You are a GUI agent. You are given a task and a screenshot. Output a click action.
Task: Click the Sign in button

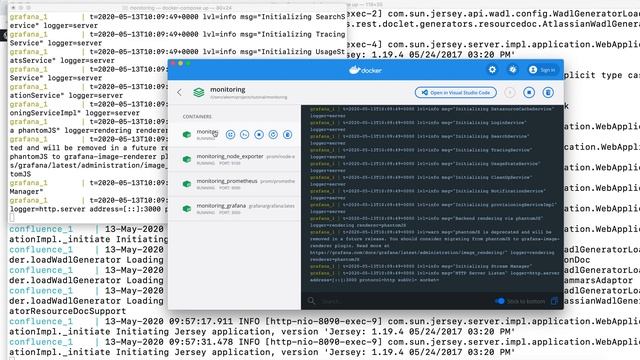coord(542,70)
